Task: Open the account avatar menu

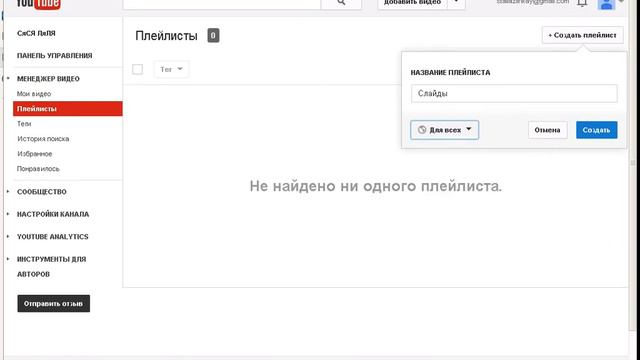Action: 607,4
